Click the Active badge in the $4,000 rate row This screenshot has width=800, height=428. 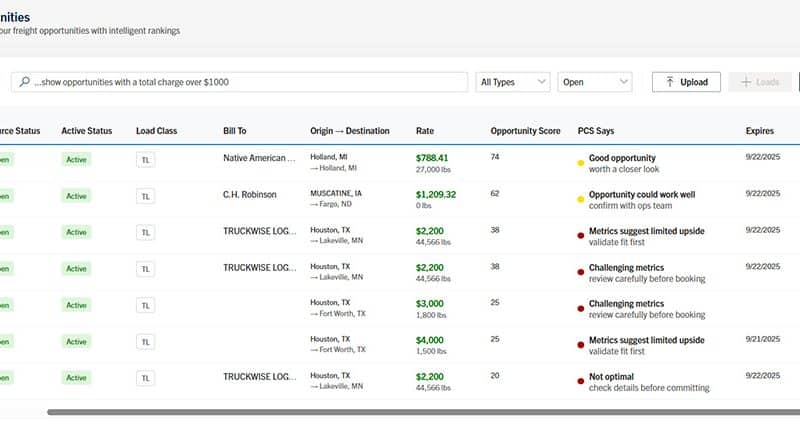[75, 342]
